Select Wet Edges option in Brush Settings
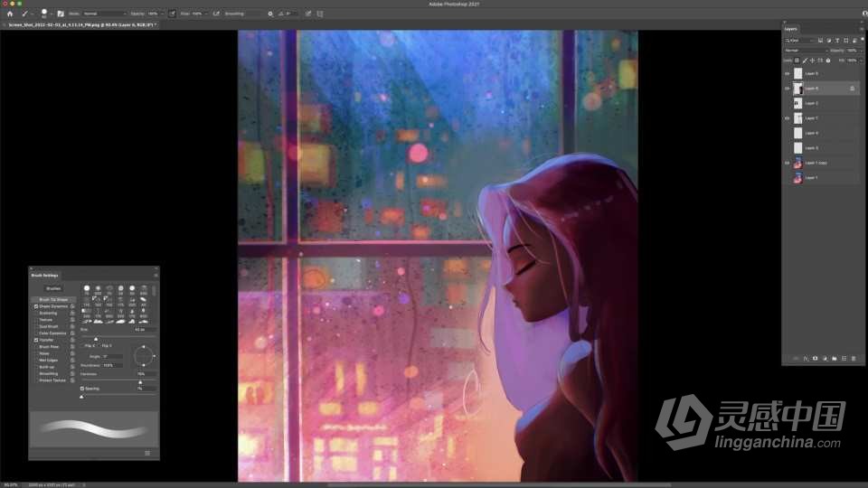 pyautogui.click(x=48, y=361)
